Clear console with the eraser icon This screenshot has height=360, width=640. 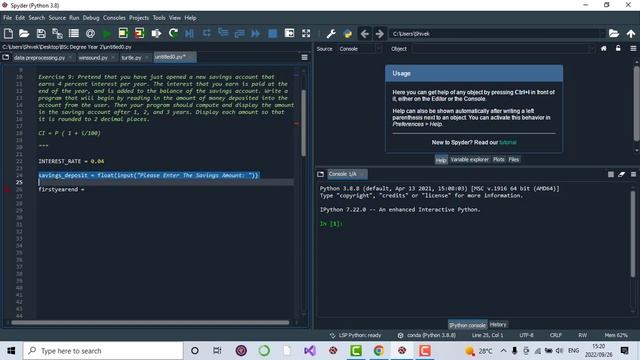click(622, 174)
